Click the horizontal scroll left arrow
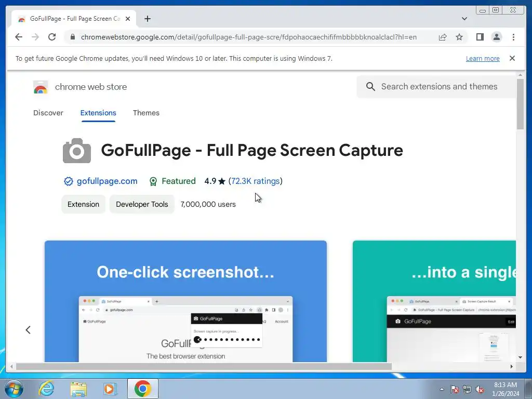532x399 pixels. [x=11, y=366]
